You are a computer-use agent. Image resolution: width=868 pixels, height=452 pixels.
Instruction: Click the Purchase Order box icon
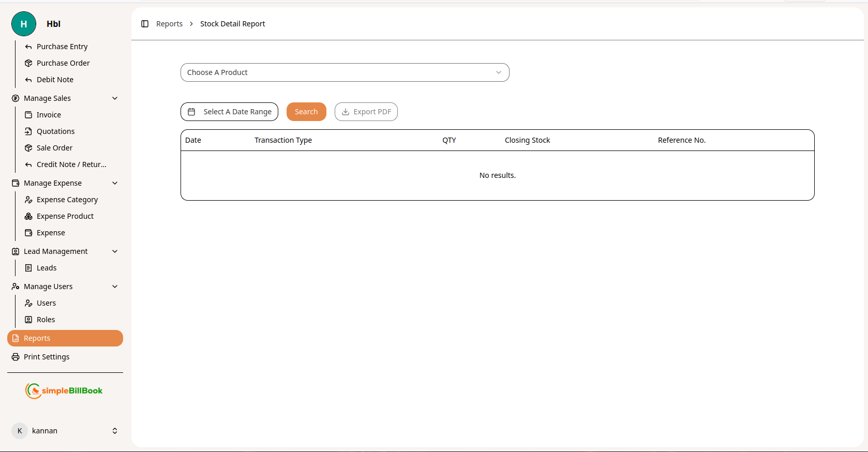28,63
